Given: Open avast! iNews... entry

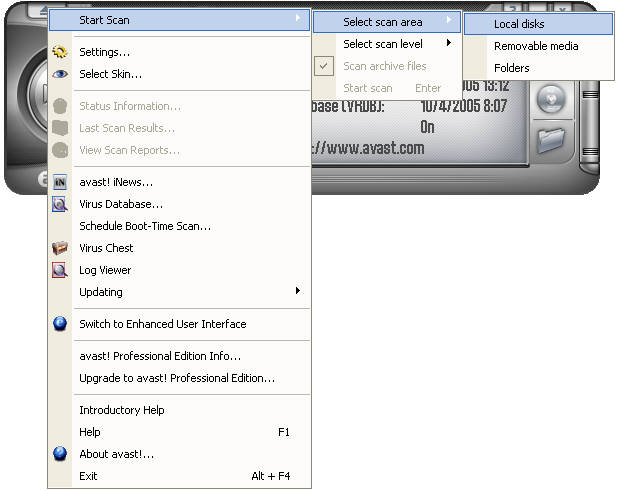Looking at the screenshot, I should click(x=179, y=182).
